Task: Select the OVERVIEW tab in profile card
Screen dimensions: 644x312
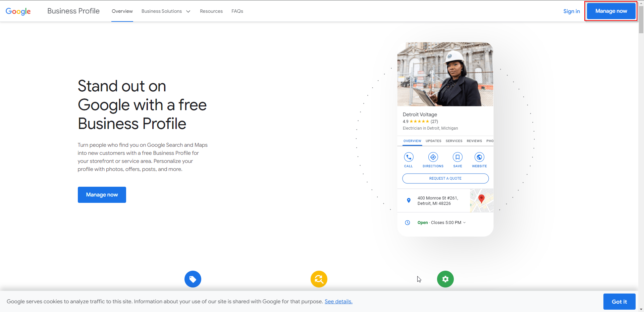Action: point(412,141)
